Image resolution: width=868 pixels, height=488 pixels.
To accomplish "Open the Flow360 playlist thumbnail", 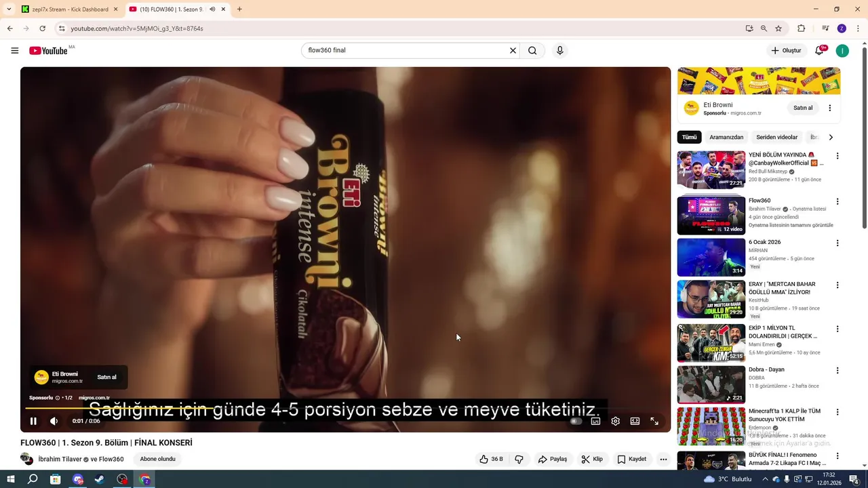I will pos(711,216).
